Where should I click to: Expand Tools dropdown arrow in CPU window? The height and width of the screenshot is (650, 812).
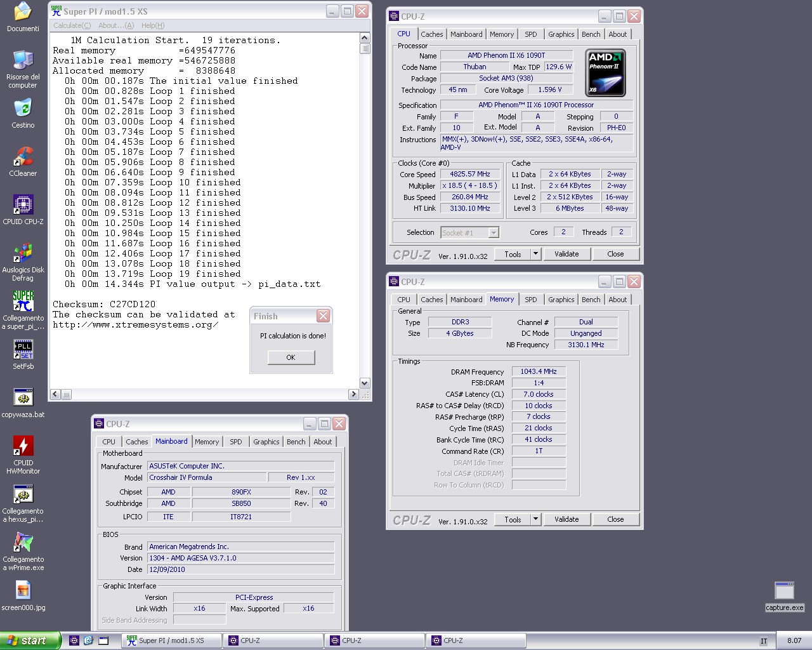(x=535, y=254)
